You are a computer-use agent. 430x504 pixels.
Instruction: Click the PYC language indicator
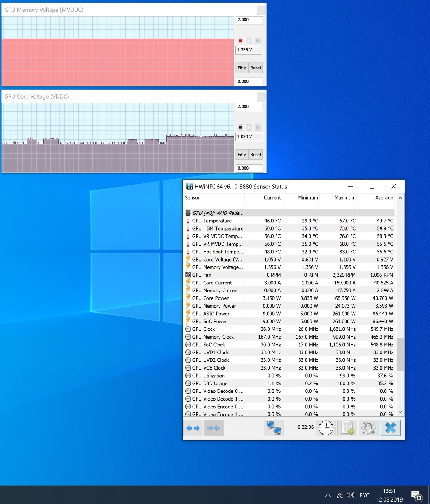coord(365,495)
